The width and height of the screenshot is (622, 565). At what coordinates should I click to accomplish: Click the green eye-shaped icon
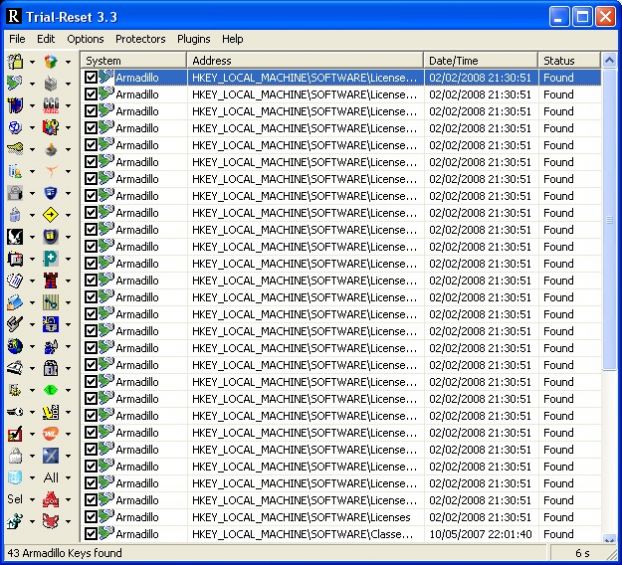(x=51, y=390)
